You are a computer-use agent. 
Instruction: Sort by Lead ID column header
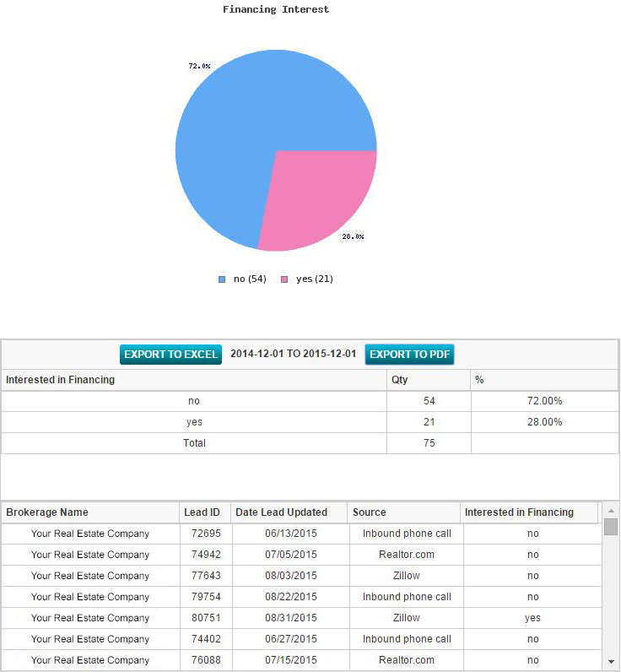pos(202,512)
